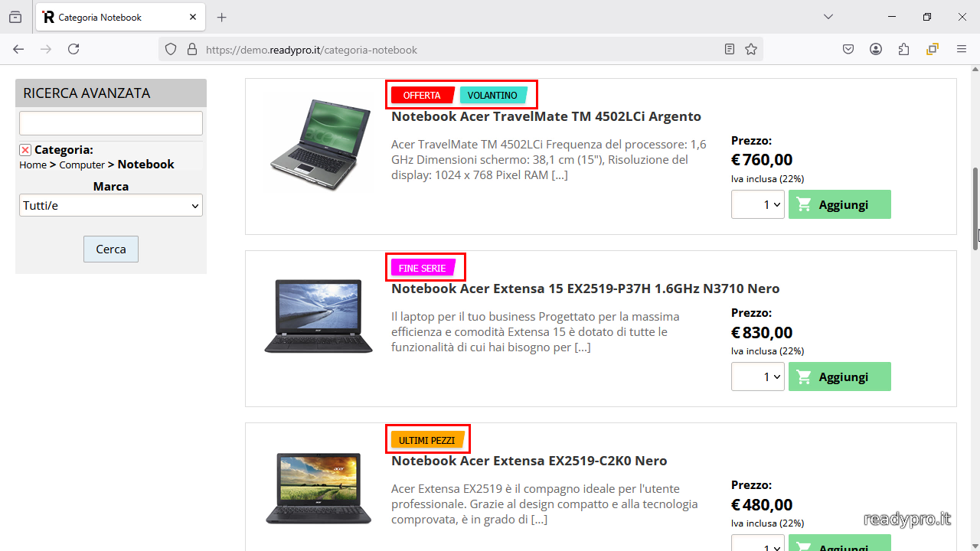Click the red X next to Categoria

coord(25,150)
